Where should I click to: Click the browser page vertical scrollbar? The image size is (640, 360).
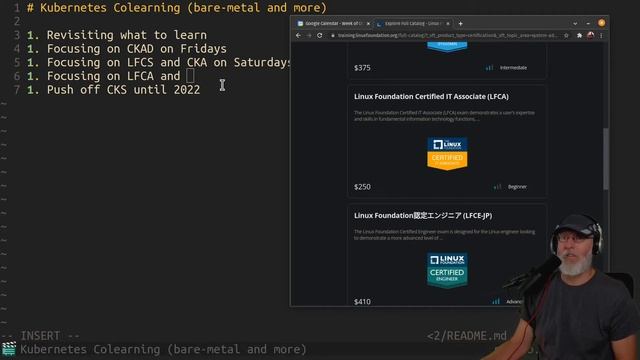tap(606, 159)
